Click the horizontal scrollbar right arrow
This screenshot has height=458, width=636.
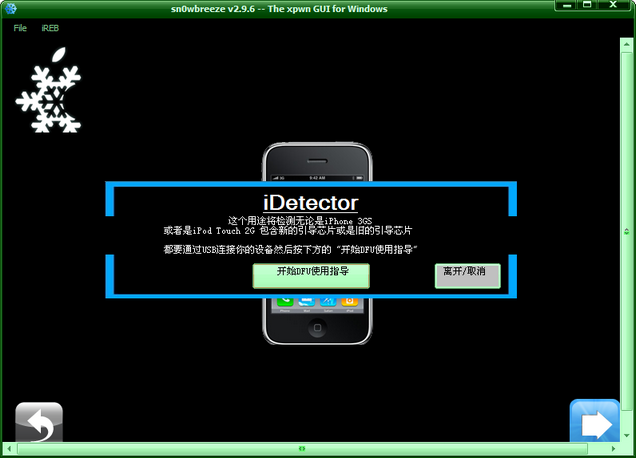point(613,449)
